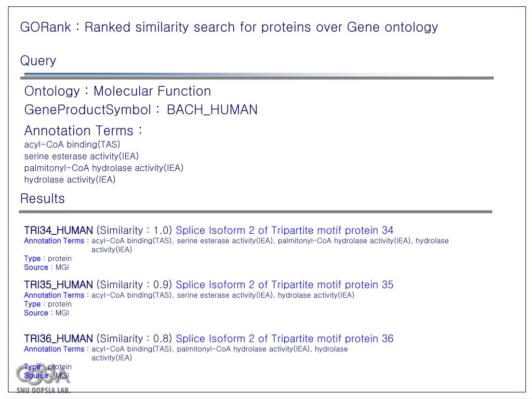Click the Molecular Function ontology text
Viewport: 532px width, 399px height.
[152, 91]
